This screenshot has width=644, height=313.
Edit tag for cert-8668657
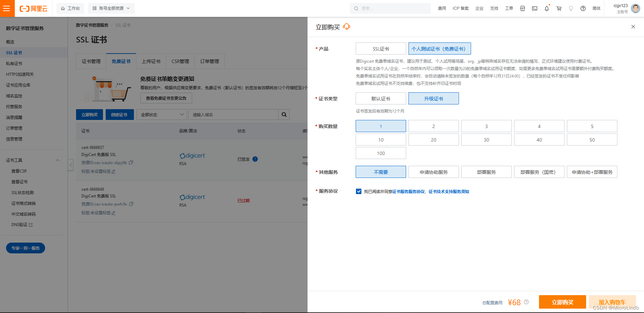tap(113, 171)
